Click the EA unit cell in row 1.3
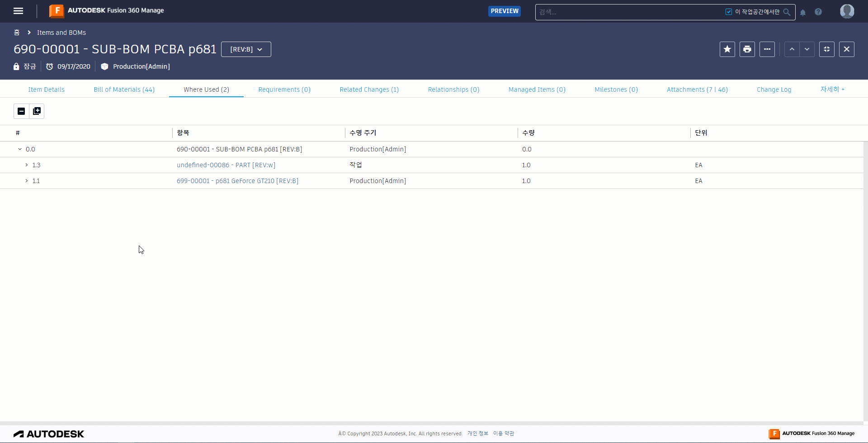This screenshot has width=868, height=443. click(x=699, y=165)
